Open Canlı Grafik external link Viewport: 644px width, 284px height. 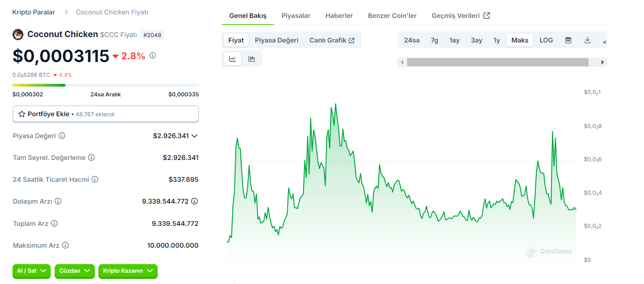332,40
